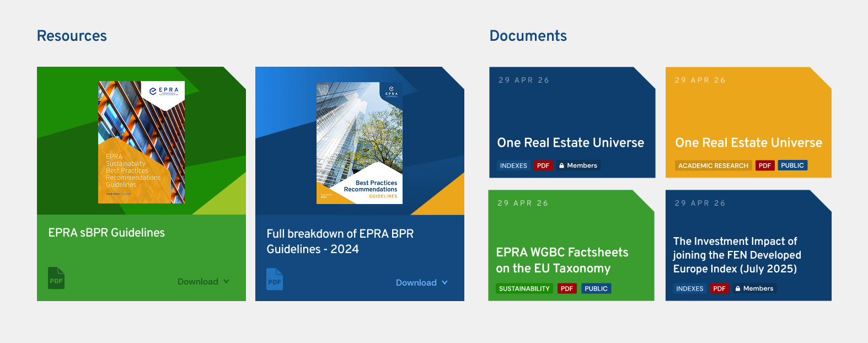The width and height of the screenshot is (868, 343).
Task: Select Members badge on the blue One Real Estate Universe card
Action: pyautogui.click(x=578, y=165)
